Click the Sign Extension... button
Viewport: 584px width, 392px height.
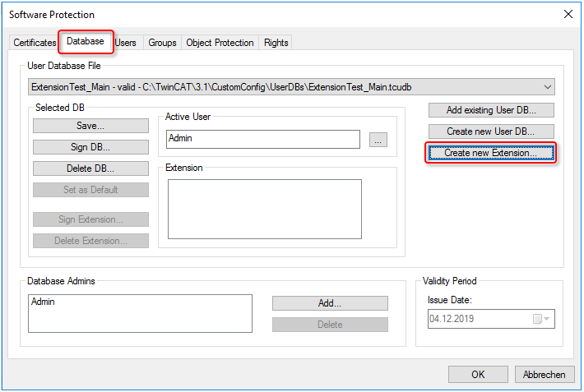tap(90, 219)
